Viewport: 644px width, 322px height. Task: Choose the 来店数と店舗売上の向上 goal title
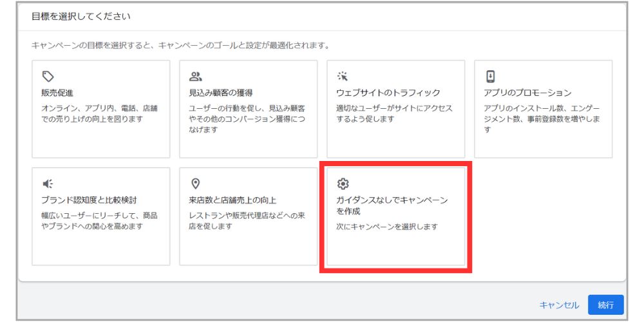(x=232, y=200)
